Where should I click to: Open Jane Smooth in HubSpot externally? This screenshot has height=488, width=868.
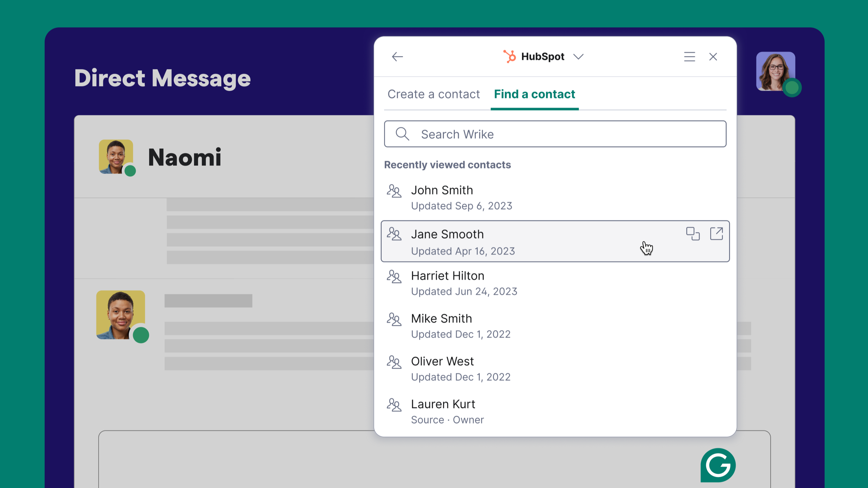click(716, 233)
